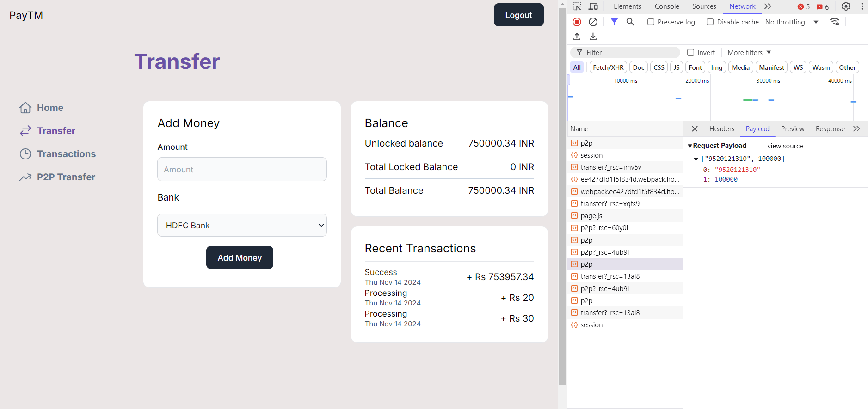Show more request detail tabs
Screen dimensions: 868x409
[x=856, y=129]
